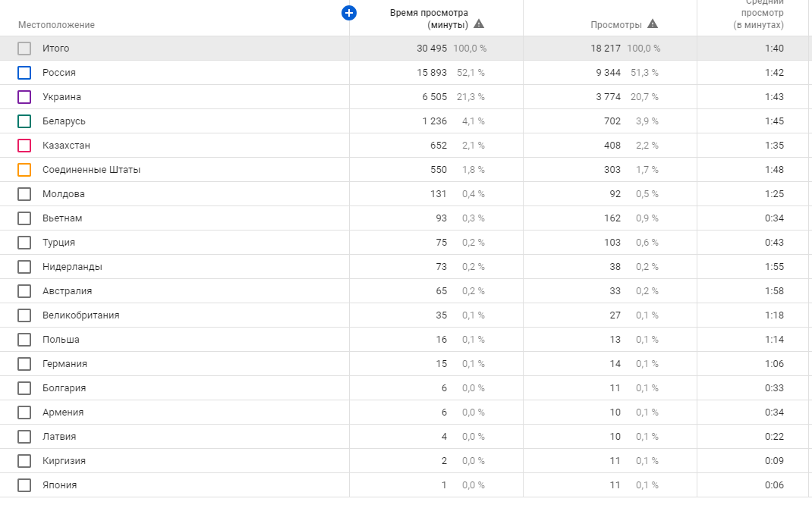Sort table by Просмотры column header
Image resolution: width=812 pixels, height=505 pixels.
click(x=615, y=24)
